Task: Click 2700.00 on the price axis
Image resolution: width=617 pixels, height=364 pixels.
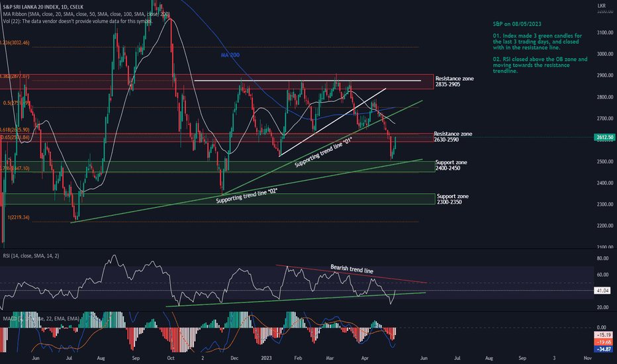Action: 605,118
